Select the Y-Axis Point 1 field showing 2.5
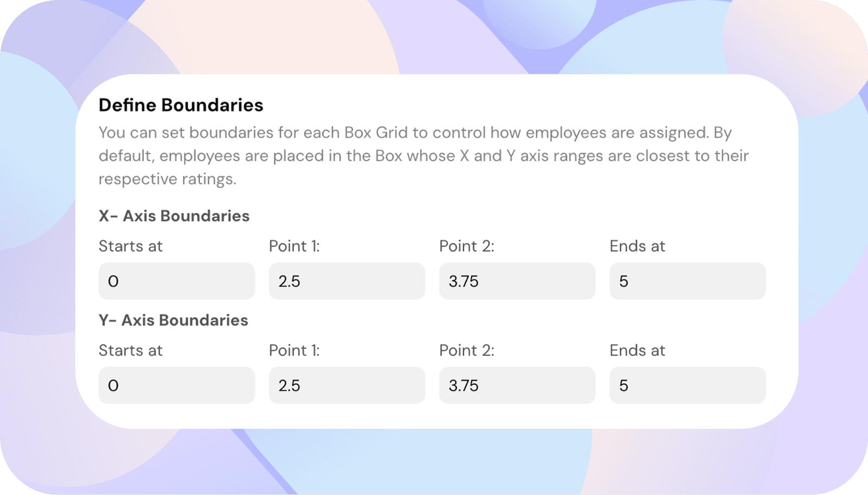 coord(347,385)
